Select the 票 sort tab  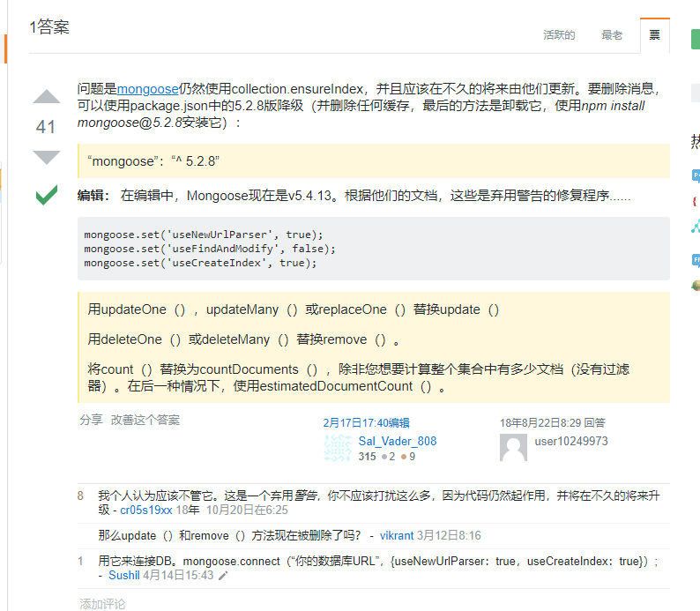tap(654, 35)
